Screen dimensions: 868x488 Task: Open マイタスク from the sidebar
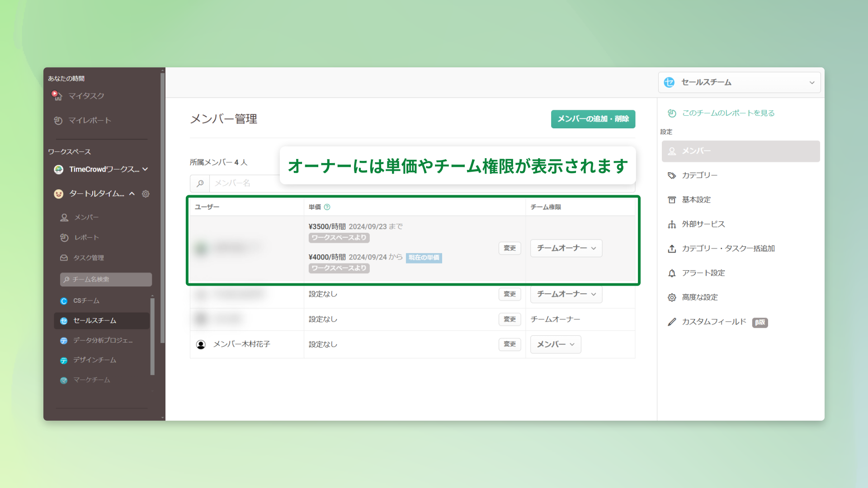[86, 96]
